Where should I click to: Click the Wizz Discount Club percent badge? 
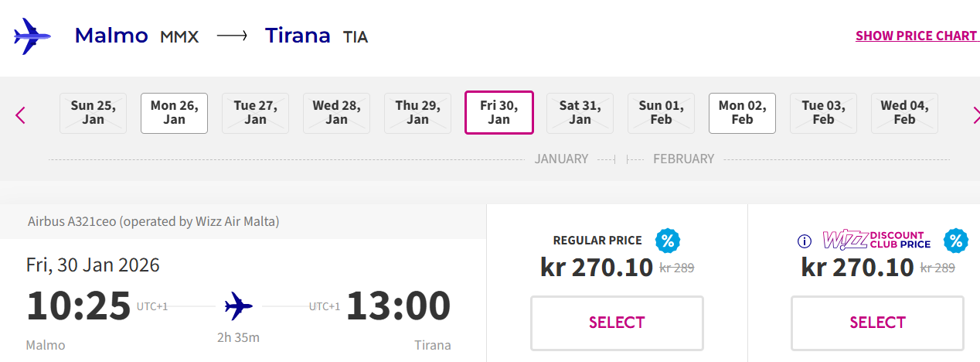[956, 241]
